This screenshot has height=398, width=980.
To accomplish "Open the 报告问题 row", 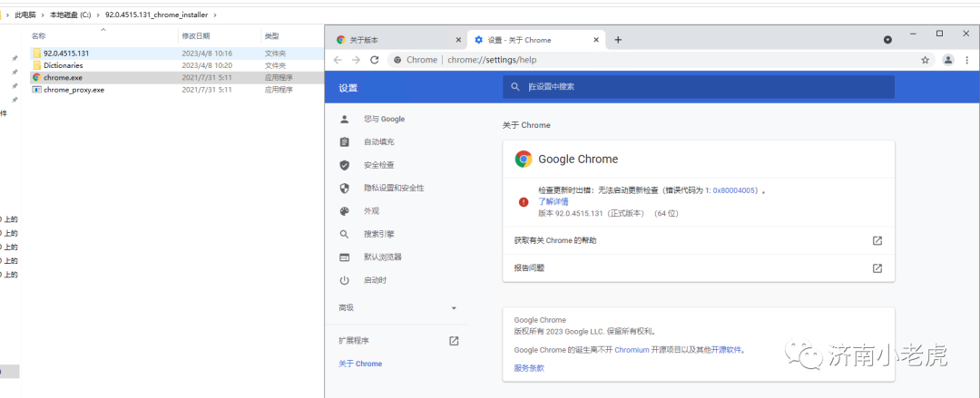I will click(698, 268).
